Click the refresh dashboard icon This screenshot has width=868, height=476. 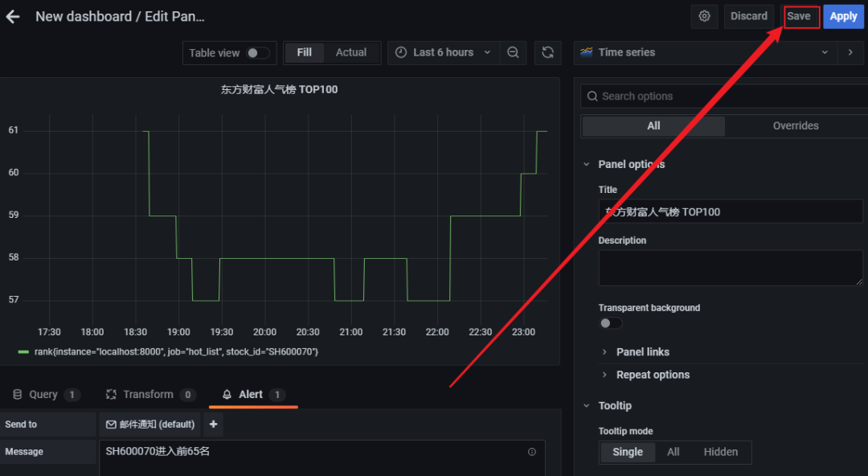[547, 53]
